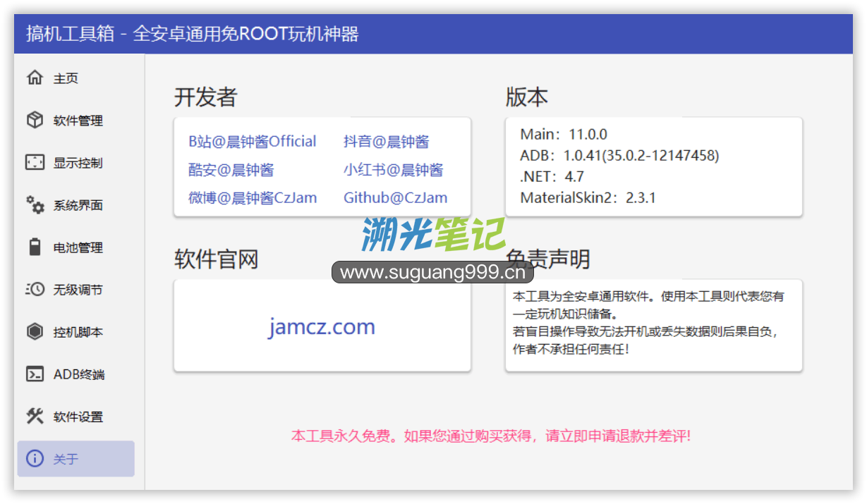Select the control script hexagon icon
The width and height of the screenshot is (867, 504).
point(35,332)
